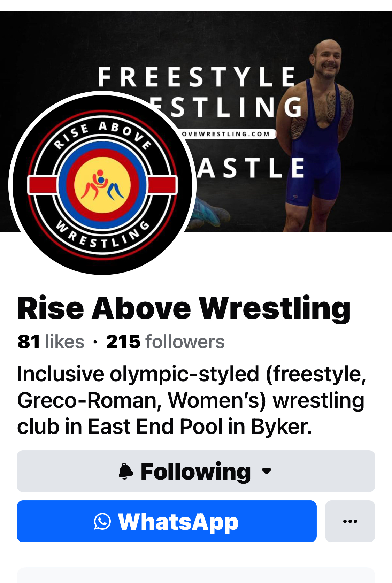Tap the WRESTLING text at logo bottom

click(x=103, y=234)
